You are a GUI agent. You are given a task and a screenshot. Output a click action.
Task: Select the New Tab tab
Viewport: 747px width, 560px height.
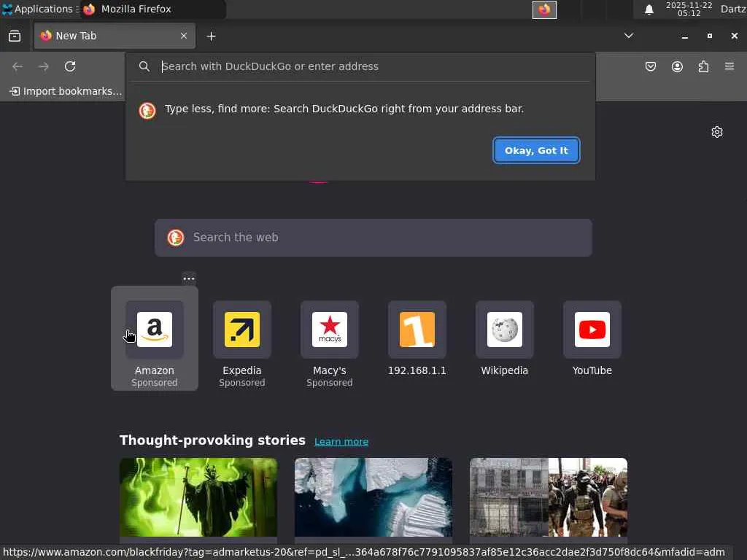pos(115,36)
